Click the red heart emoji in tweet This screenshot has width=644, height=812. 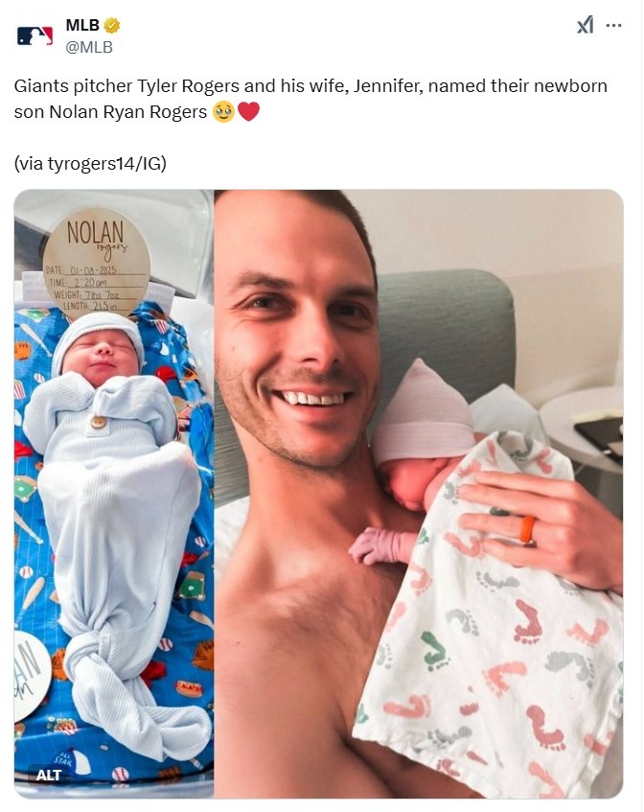(x=248, y=112)
